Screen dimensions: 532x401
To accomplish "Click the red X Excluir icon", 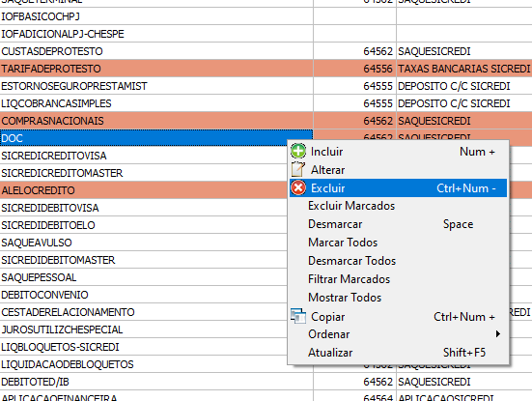I will pyautogui.click(x=298, y=187).
